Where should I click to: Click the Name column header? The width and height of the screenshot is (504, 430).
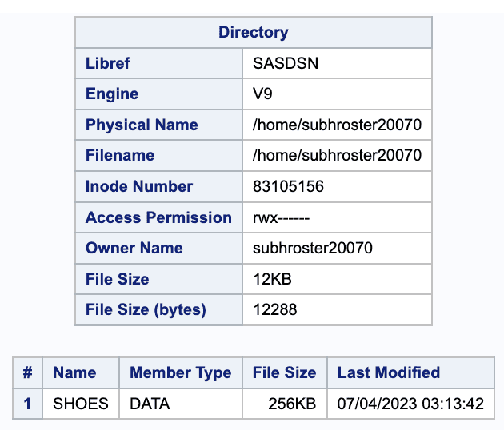click(x=74, y=372)
